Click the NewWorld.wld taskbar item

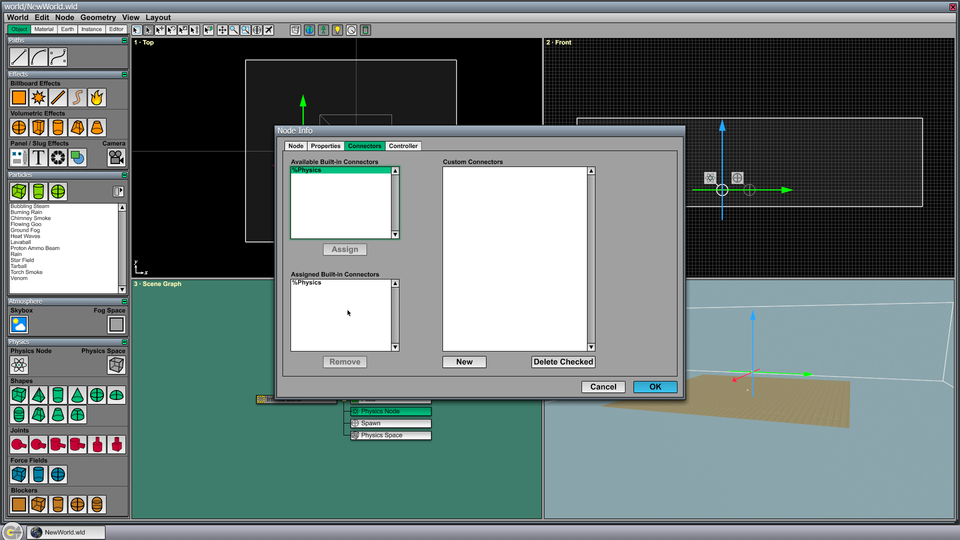pos(66,532)
